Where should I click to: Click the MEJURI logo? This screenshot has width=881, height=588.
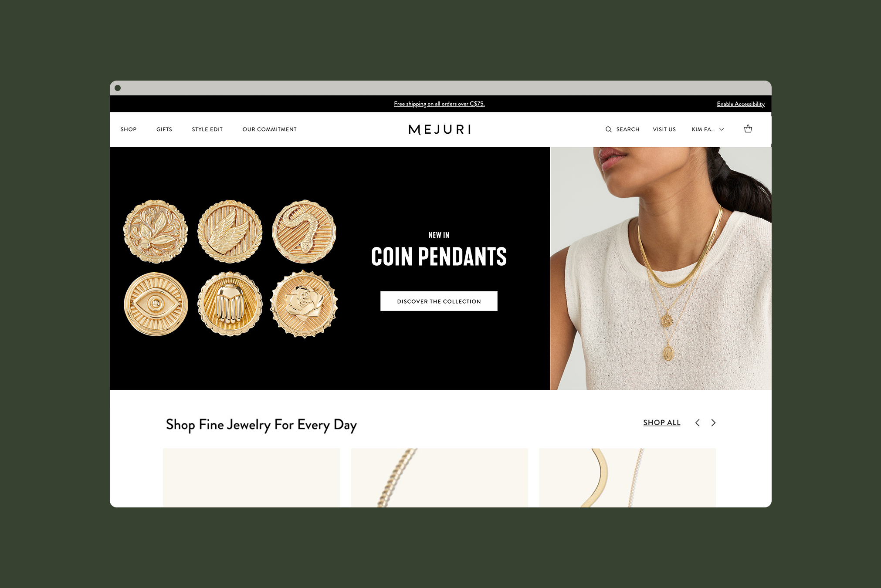click(440, 129)
